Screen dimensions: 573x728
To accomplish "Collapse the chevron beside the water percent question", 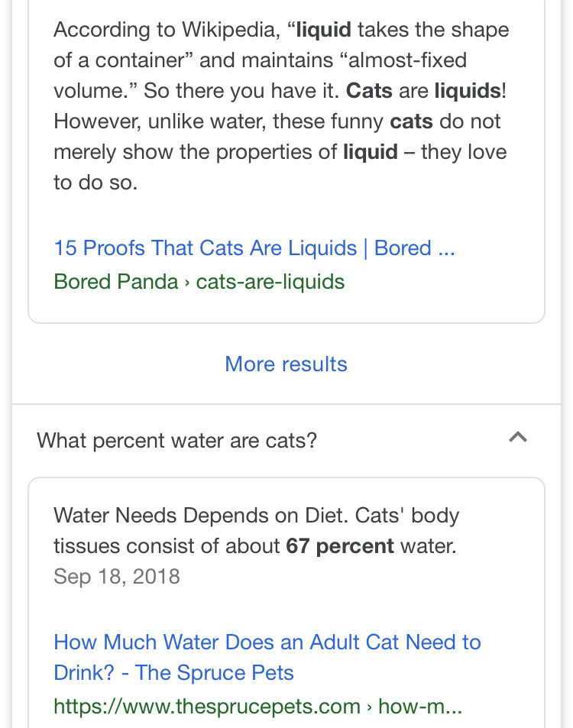I will 518,438.
